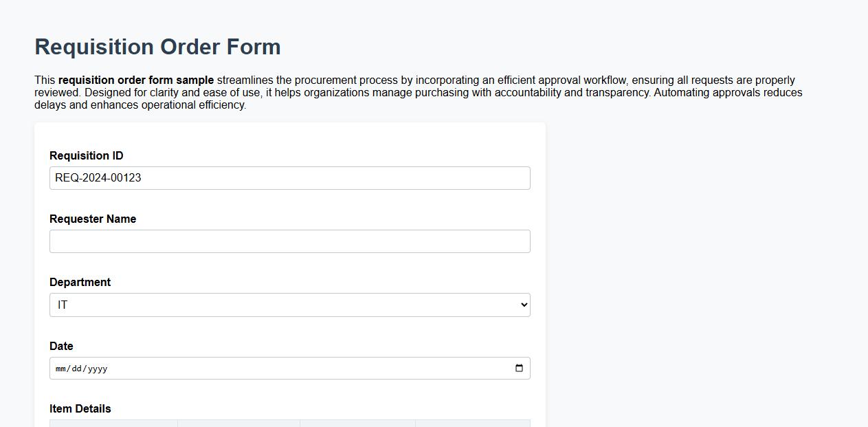Viewport: 868px width, 427px height.
Task: Click the Requester Name label
Action: point(92,219)
